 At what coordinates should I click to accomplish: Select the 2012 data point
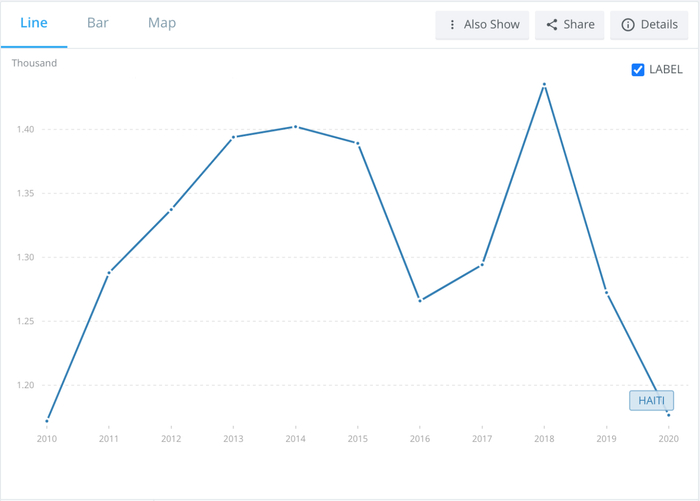pos(171,209)
